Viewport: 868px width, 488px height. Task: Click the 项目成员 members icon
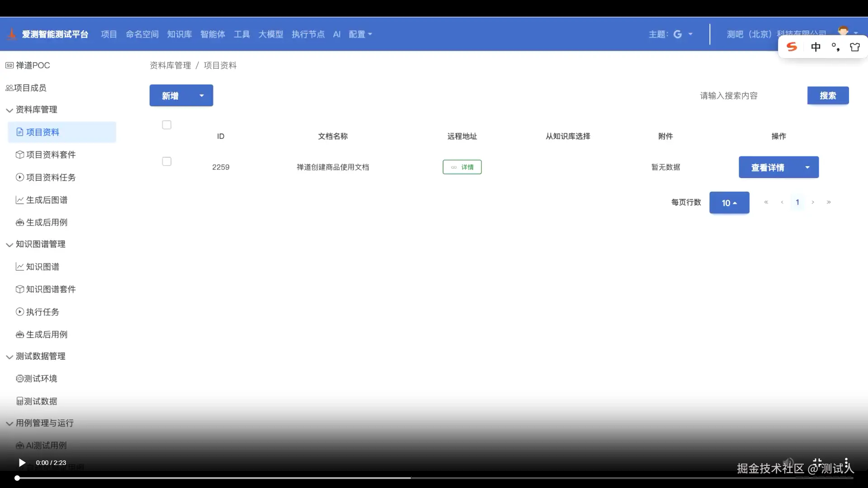[9, 88]
